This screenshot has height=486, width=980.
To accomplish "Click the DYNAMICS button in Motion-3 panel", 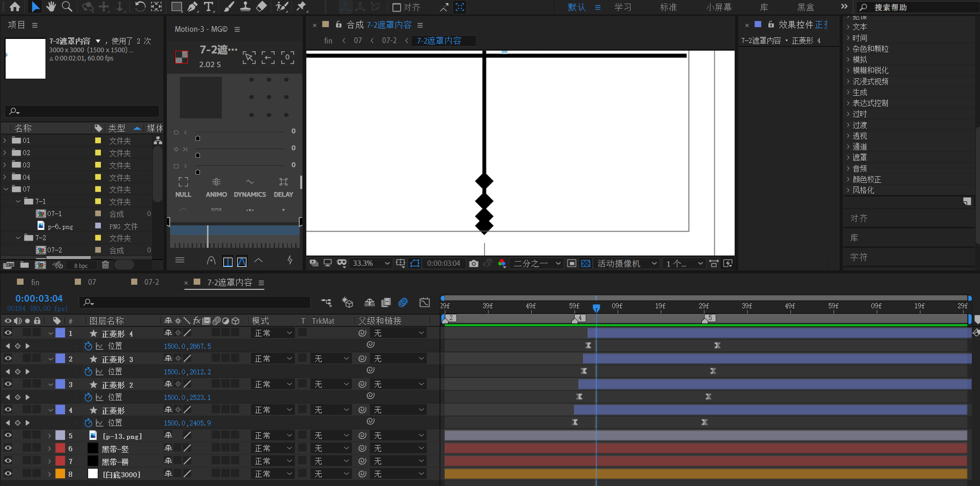I will [x=249, y=187].
